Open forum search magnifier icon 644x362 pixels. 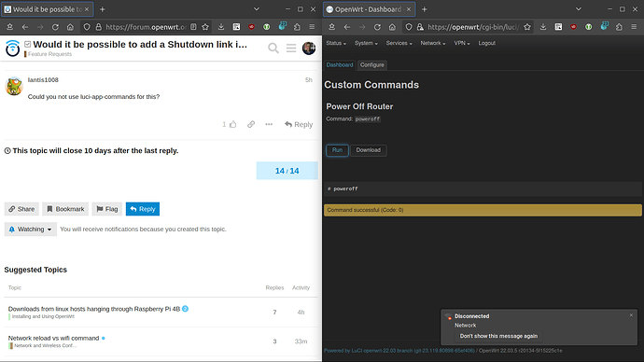(273, 48)
